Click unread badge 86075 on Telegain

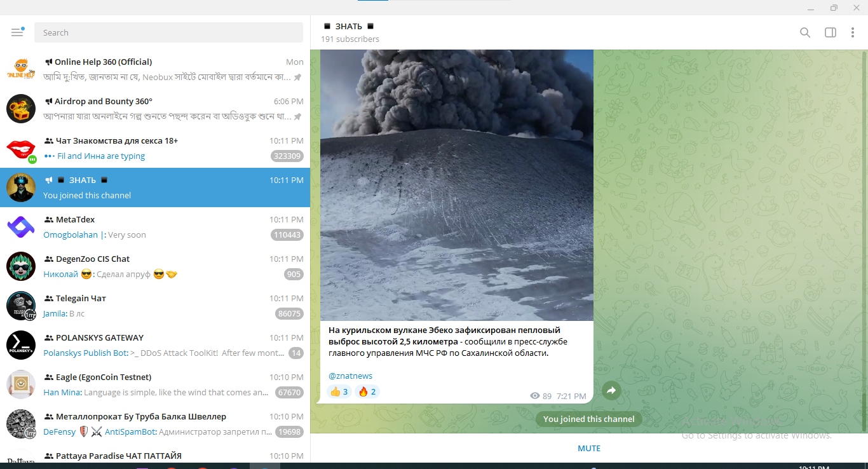[289, 314]
